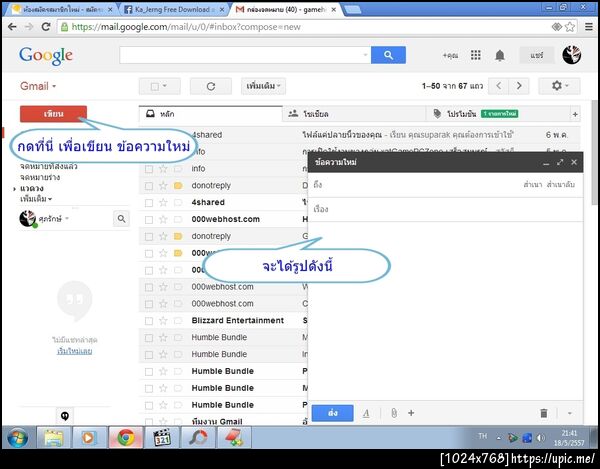Open the insert plus options in compose
This screenshot has height=469, width=600.
point(411,413)
